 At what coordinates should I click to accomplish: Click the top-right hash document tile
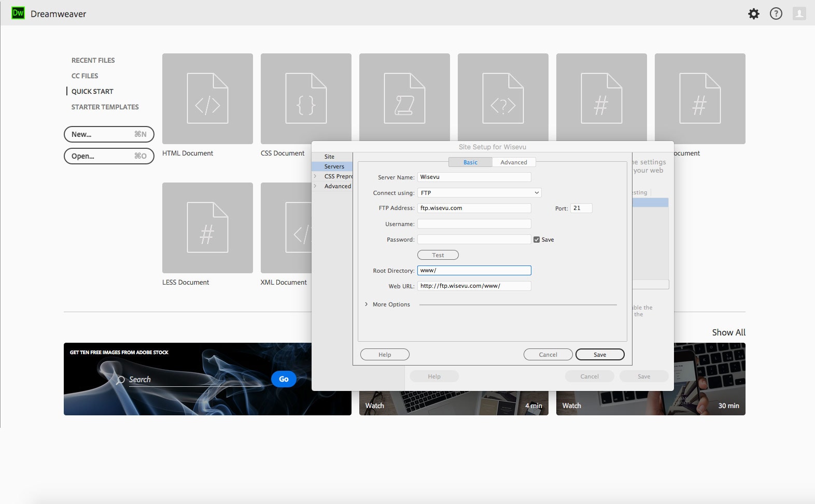pos(700,99)
